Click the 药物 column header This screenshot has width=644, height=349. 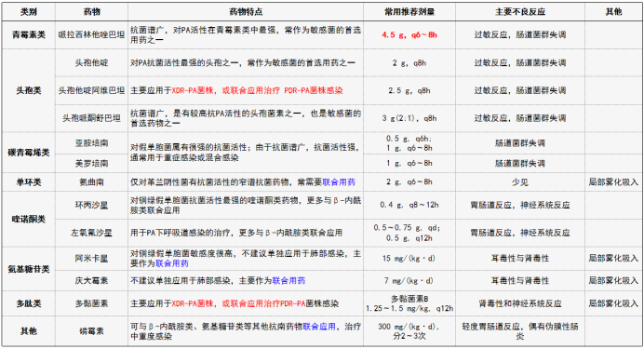click(x=91, y=12)
